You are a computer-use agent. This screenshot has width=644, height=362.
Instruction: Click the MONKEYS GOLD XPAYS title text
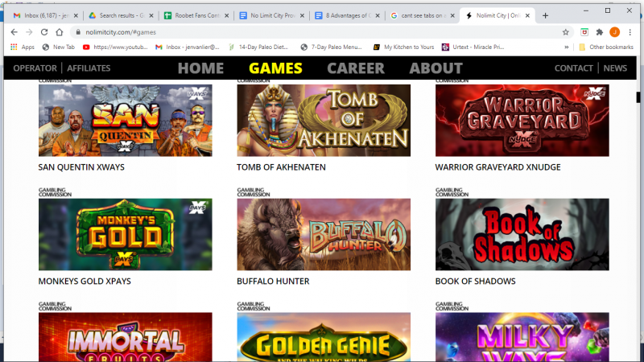(x=85, y=281)
